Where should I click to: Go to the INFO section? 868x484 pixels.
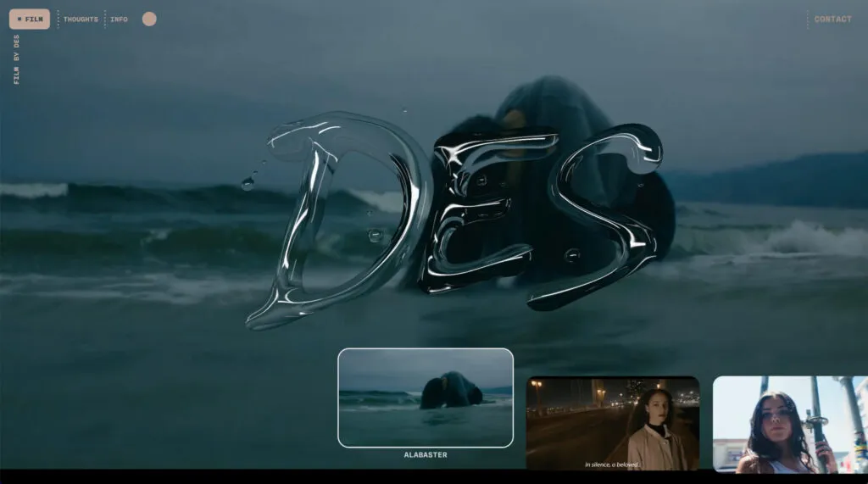point(119,19)
